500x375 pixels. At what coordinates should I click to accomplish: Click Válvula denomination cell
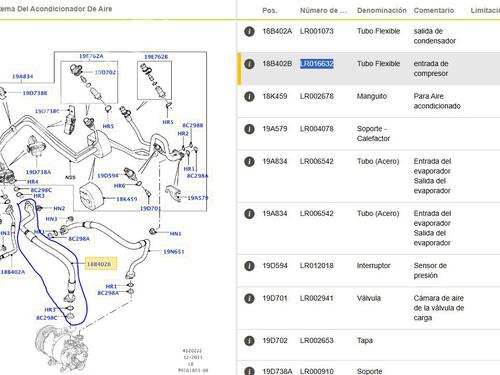pyautogui.click(x=369, y=298)
